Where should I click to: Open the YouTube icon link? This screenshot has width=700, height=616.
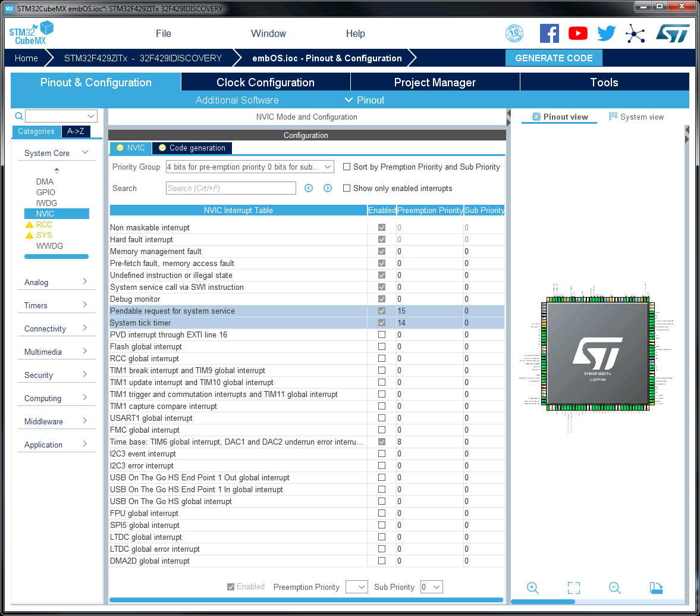coord(577,33)
